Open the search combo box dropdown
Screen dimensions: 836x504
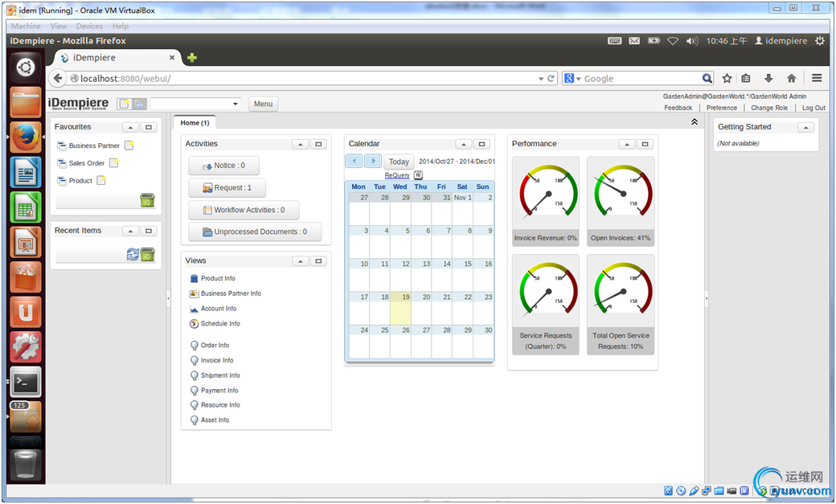click(235, 104)
